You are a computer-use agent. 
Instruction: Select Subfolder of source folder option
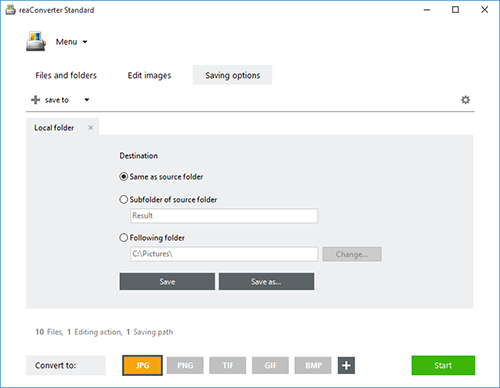(x=124, y=199)
